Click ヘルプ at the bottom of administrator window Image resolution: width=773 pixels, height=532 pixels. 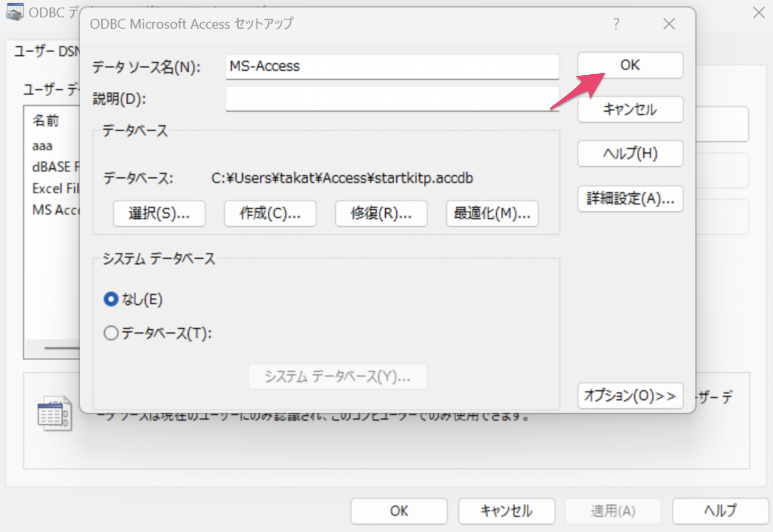[x=720, y=511]
